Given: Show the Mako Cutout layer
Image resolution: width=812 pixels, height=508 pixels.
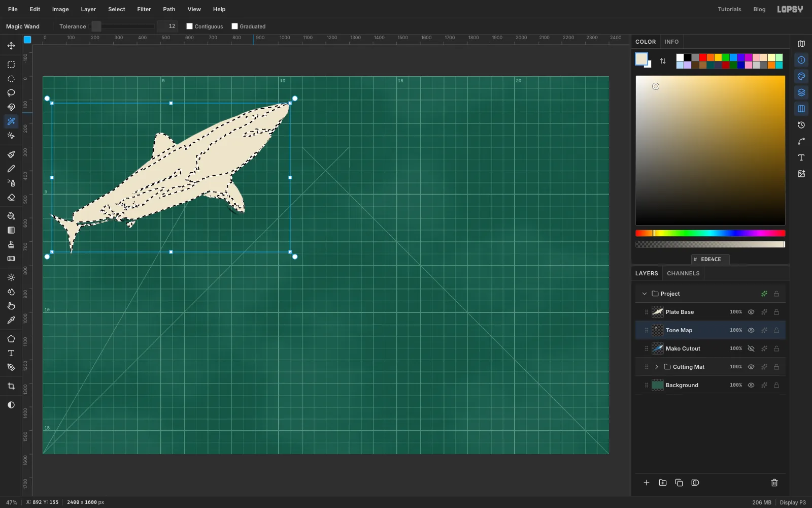Looking at the screenshot, I should (x=751, y=348).
